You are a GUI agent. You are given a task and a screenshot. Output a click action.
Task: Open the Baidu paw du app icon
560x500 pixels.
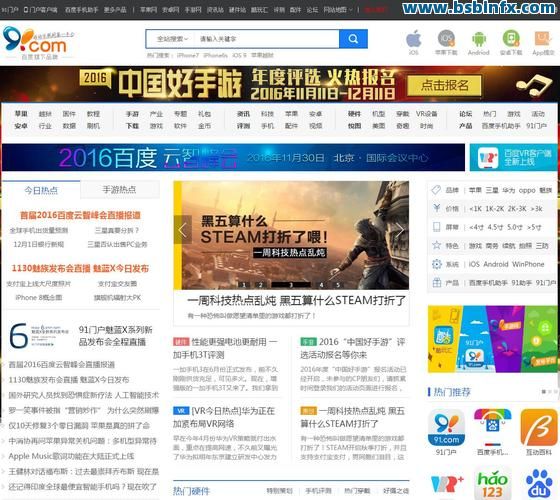[x=539, y=484]
